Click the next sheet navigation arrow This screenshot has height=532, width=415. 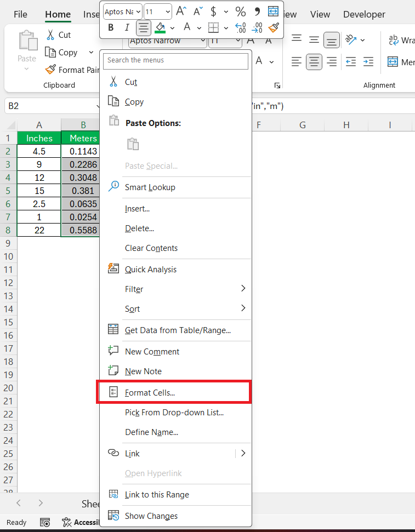click(x=41, y=503)
